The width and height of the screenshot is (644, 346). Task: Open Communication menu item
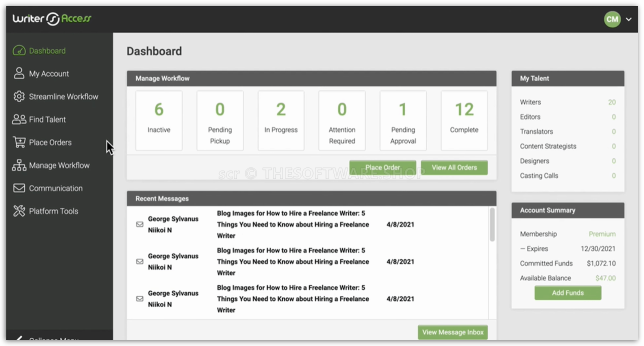[x=55, y=188]
